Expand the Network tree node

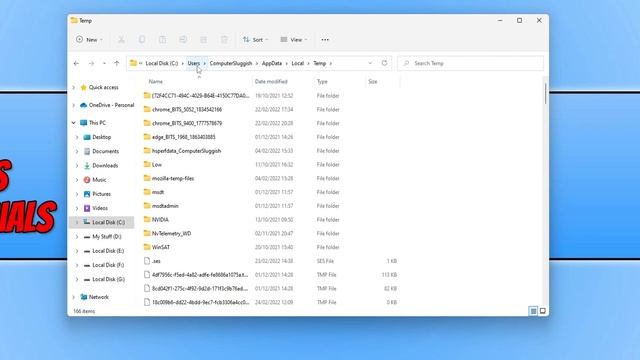(73, 297)
